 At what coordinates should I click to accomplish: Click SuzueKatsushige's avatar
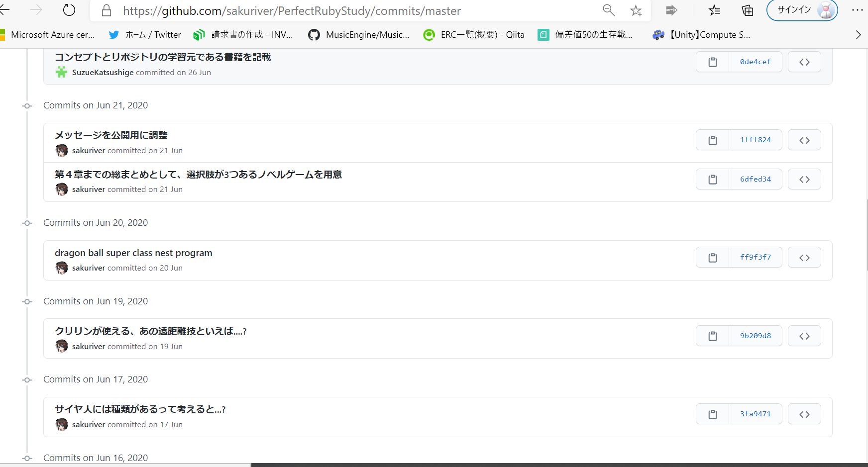coord(61,72)
